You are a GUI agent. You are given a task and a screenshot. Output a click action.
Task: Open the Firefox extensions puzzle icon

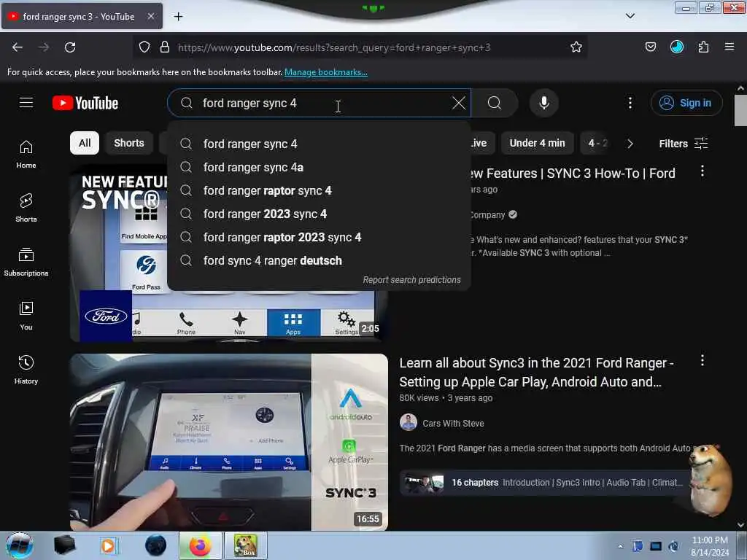[703, 47]
